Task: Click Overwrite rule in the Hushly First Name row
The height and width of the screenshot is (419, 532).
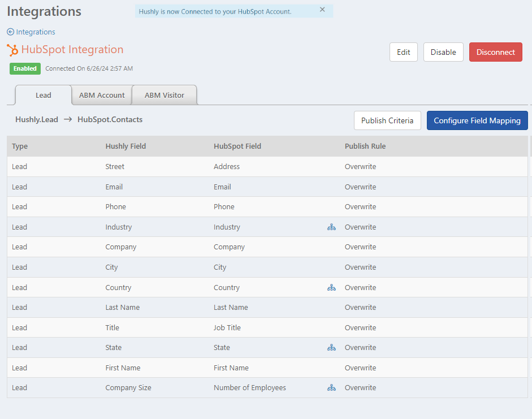Action: pyautogui.click(x=360, y=368)
